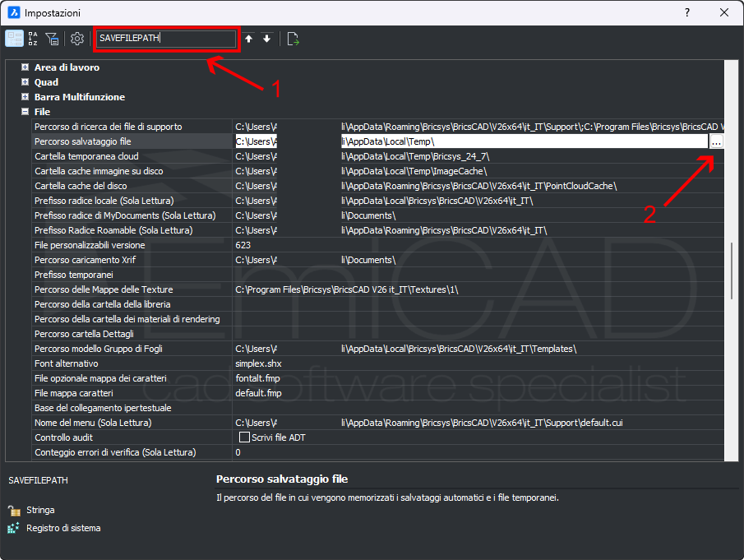Click the gear icon in the toolbar
The height and width of the screenshot is (560, 744).
coord(77,39)
